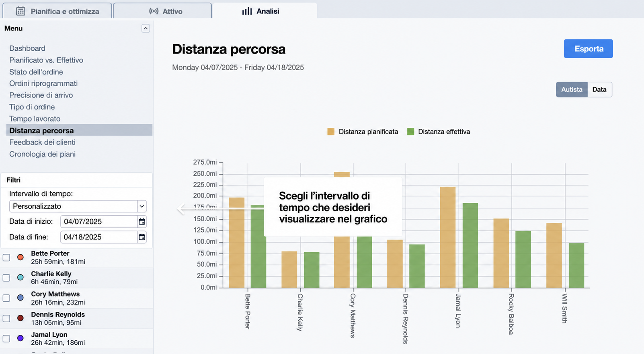Click the Data di fine field
The width and height of the screenshot is (644, 354).
point(99,237)
